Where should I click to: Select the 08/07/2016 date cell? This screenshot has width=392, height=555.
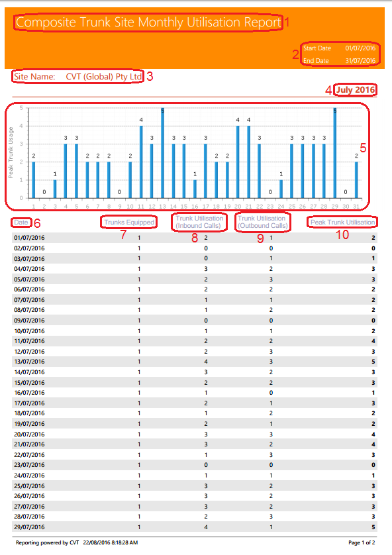click(29, 310)
